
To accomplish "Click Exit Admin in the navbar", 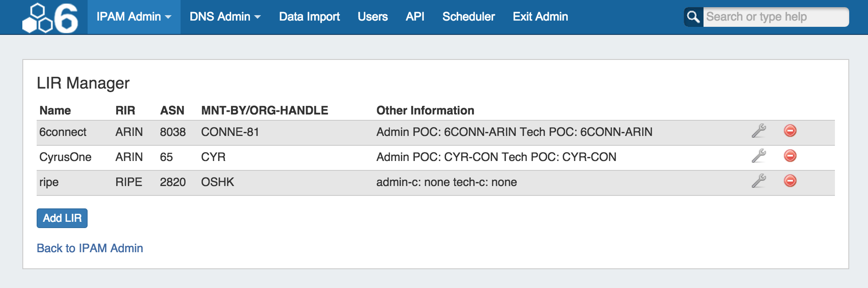I will coord(540,17).
